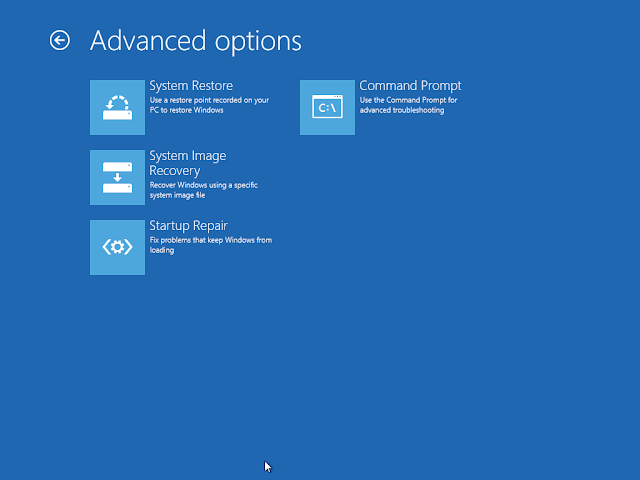Click the word "Recovery" in the tile title
This screenshot has height=480, width=640.
[175, 171]
